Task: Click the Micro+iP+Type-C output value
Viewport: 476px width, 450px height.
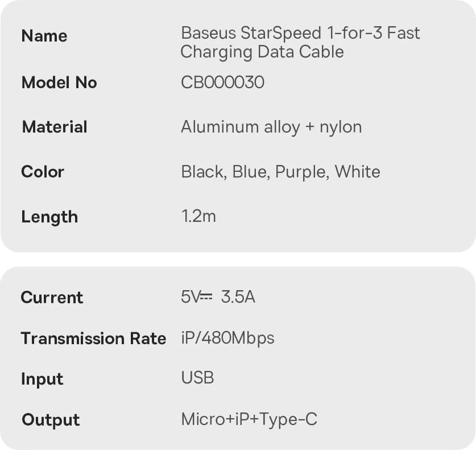Action: point(249,420)
